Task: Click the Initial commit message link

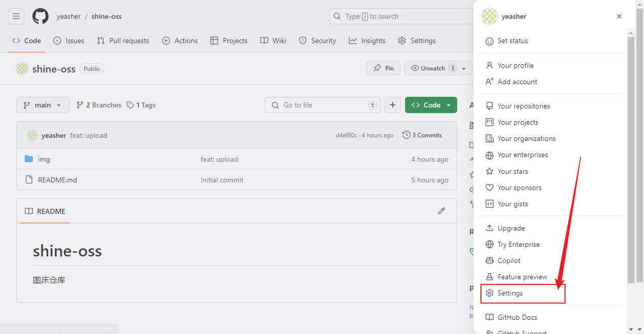Action: coord(222,180)
